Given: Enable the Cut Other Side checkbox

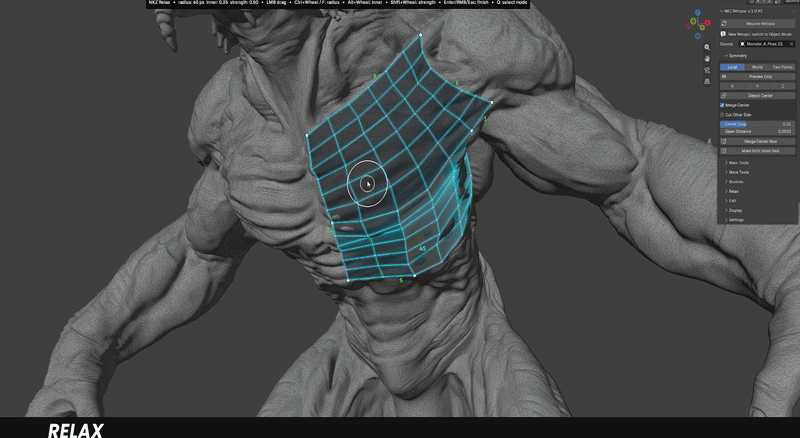Looking at the screenshot, I should (722, 115).
